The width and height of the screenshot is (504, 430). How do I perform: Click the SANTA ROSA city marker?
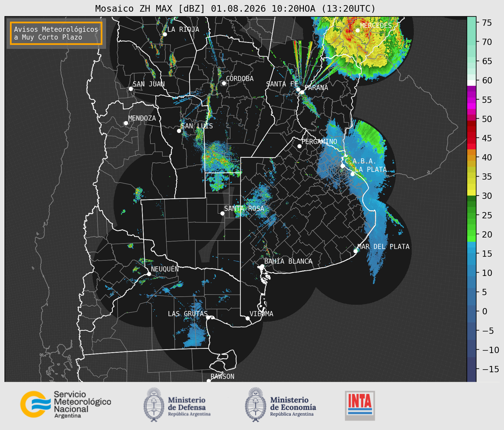pos(222,213)
